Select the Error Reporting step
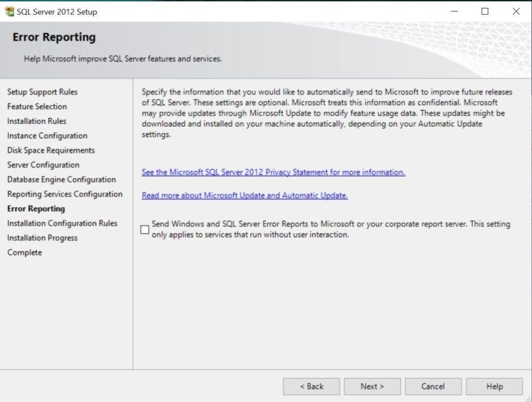 click(x=35, y=208)
